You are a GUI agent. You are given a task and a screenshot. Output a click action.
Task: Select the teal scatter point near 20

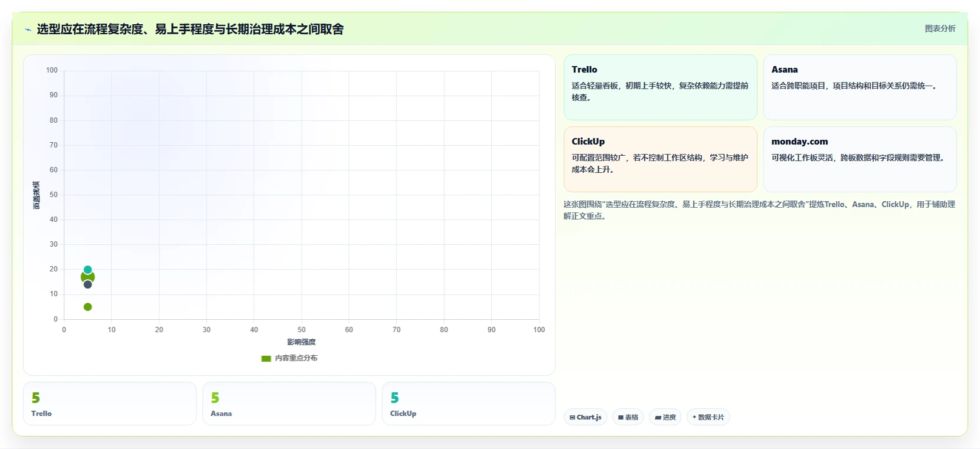point(88,270)
